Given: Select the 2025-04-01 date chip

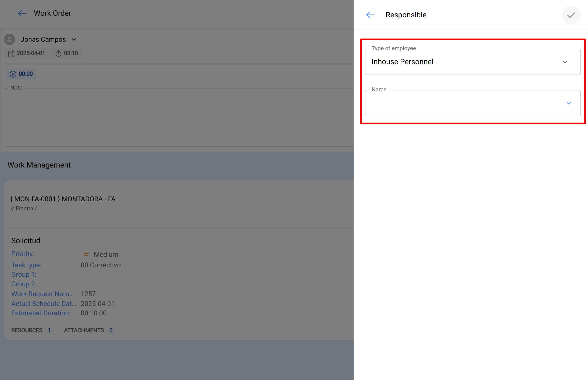Looking at the screenshot, I should (x=26, y=53).
